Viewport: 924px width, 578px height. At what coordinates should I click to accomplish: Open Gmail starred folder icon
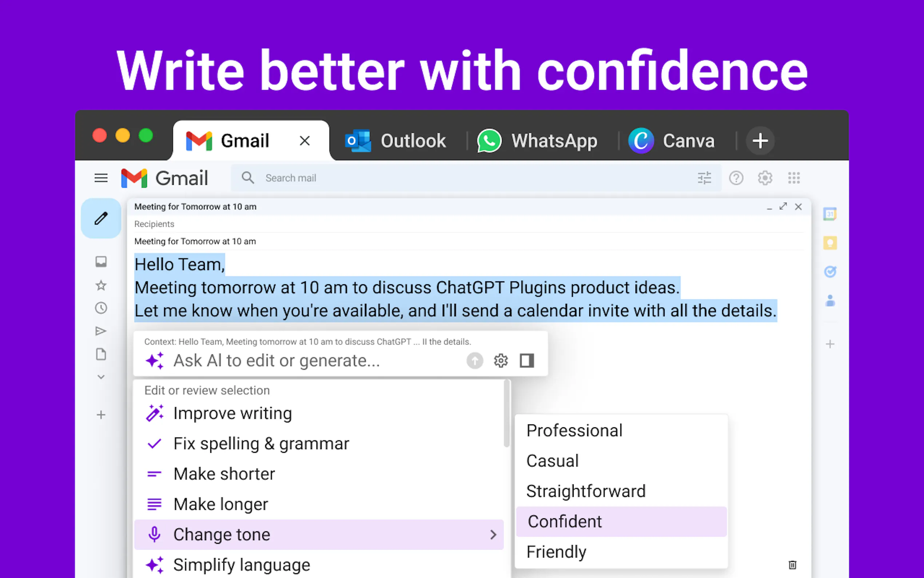(101, 285)
